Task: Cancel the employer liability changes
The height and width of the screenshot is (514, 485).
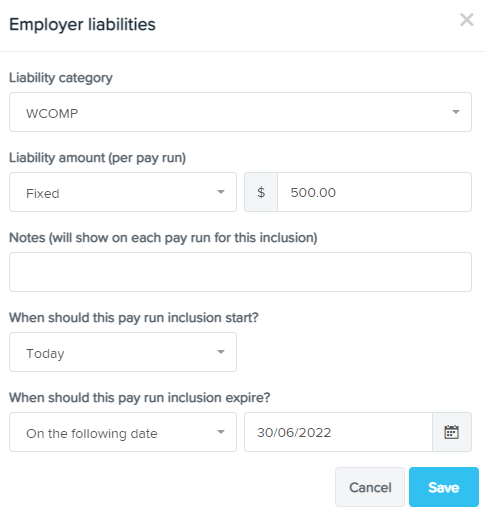Action: pos(370,487)
